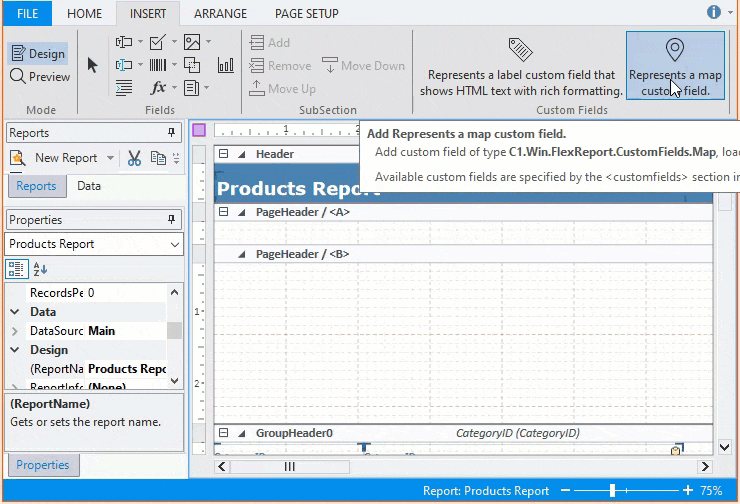Switch to Design mode
This screenshot has width=740, height=504.
[37, 54]
